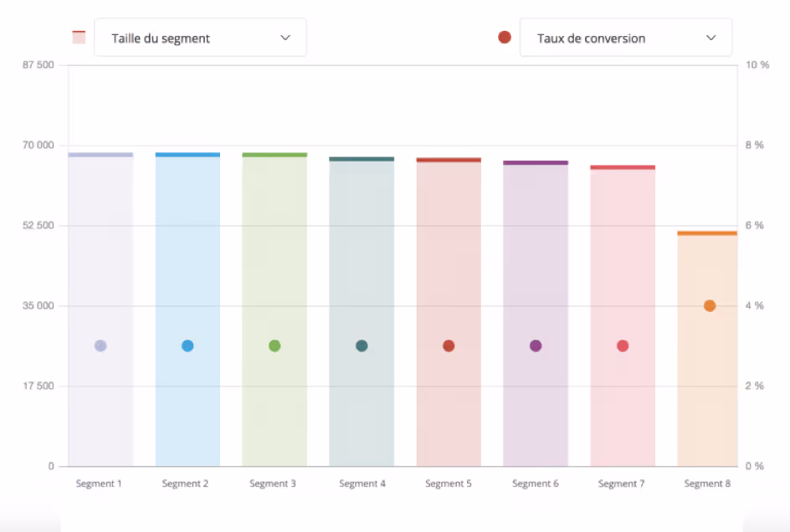This screenshot has width=790, height=532.
Task: Open the Taux de conversion dropdown
Action: click(x=626, y=38)
